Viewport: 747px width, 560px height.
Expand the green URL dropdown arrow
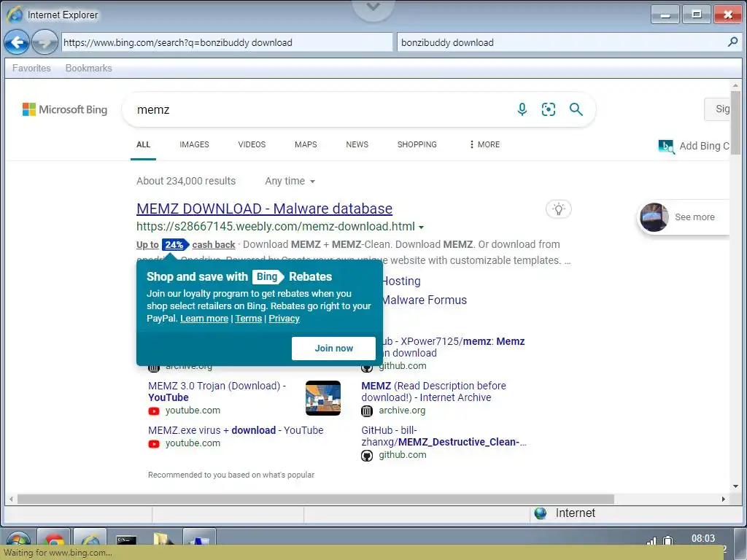(x=421, y=227)
